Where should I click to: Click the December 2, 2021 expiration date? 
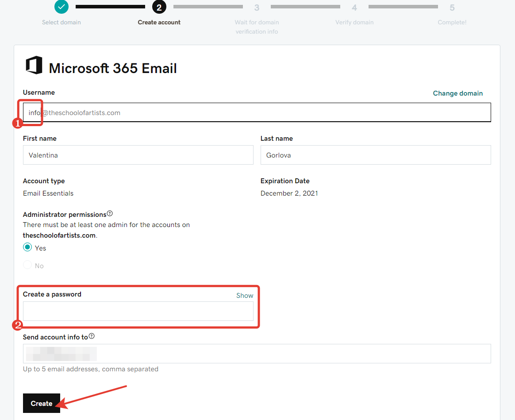pyautogui.click(x=289, y=193)
